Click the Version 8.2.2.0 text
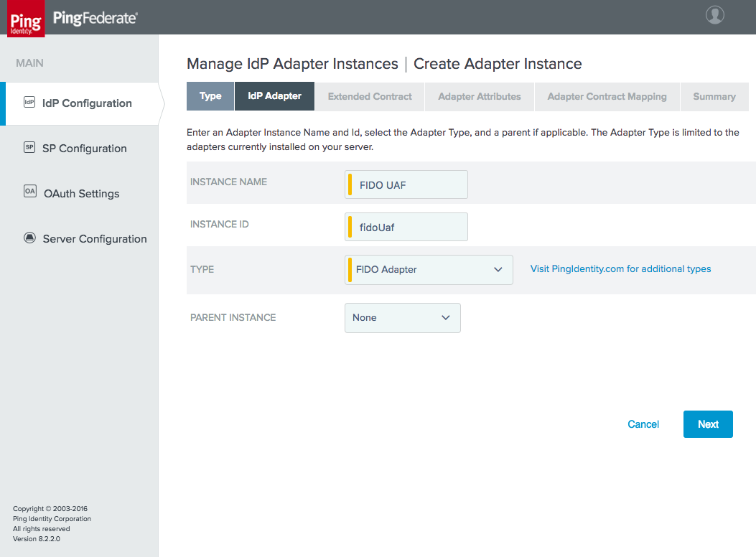Viewport: 756px width, 557px height. 37,538
